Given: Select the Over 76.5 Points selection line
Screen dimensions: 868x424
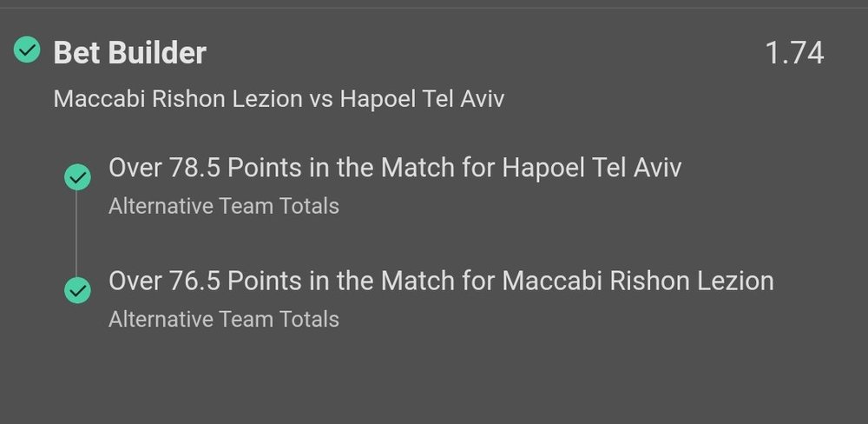Looking at the screenshot, I should (x=441, y=281).
